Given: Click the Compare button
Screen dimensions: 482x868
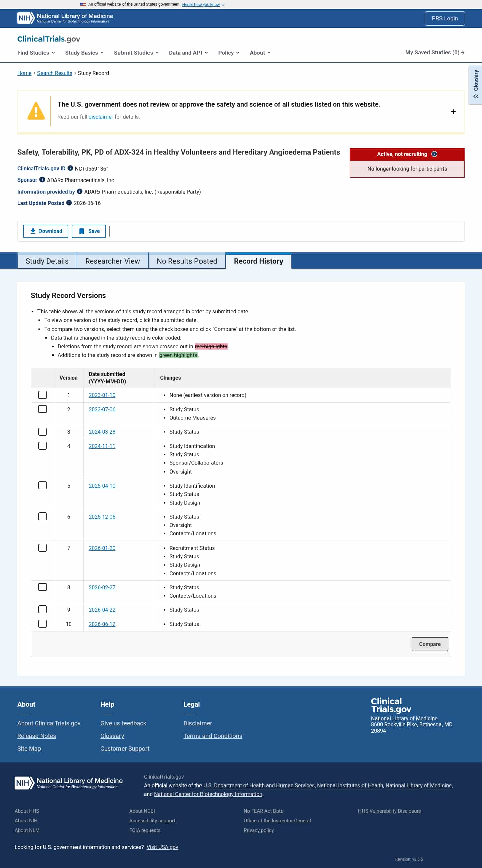Looking at the screenshot, I should [x=430, y=644].
